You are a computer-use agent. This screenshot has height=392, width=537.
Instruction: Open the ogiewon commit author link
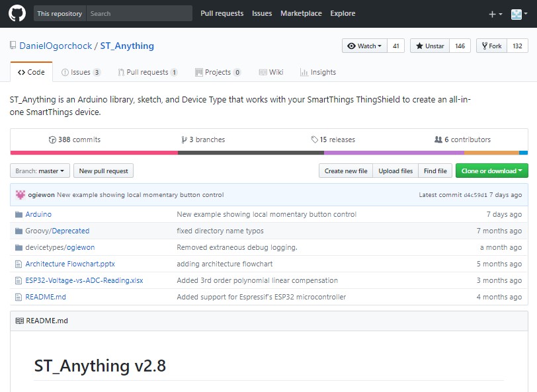[x=42, y=195]
